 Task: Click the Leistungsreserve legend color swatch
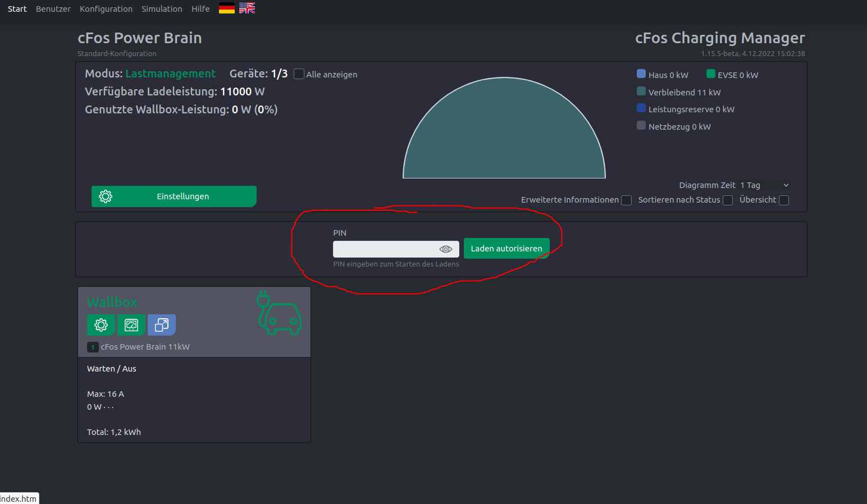pos(641,108)
